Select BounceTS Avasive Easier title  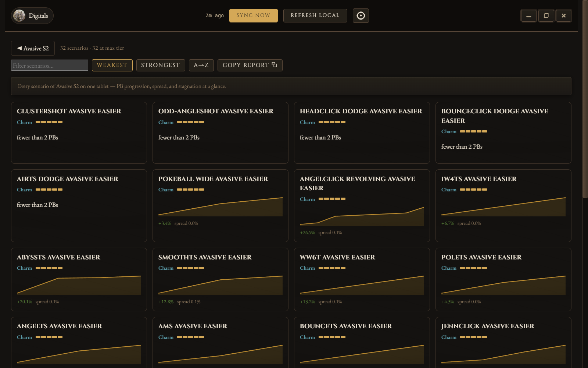[346, 326]
